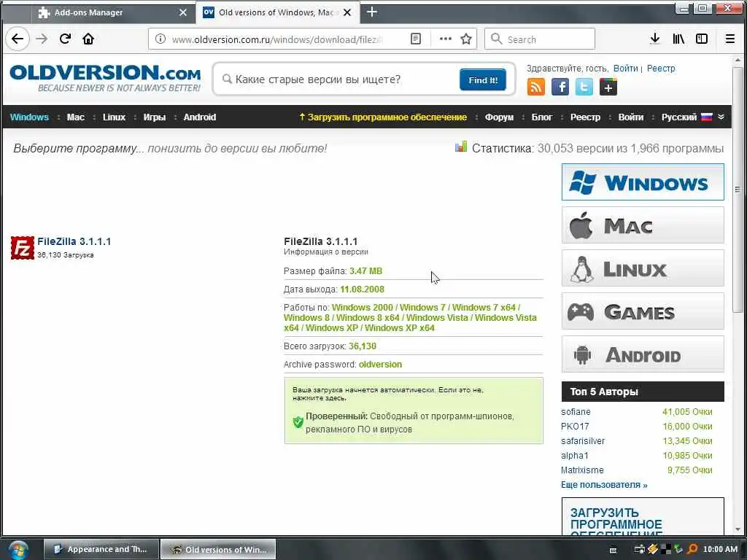Image resolution: width=747 pixels, height=560 pixels.
Task: Click the нажмите здесь download link
Action: pos(320,398)
